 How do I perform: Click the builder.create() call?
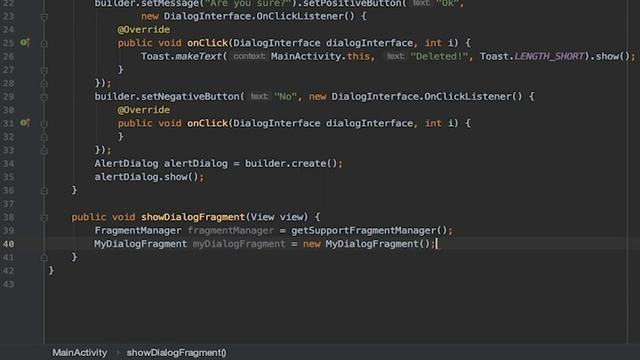click(x=291, y=164)
